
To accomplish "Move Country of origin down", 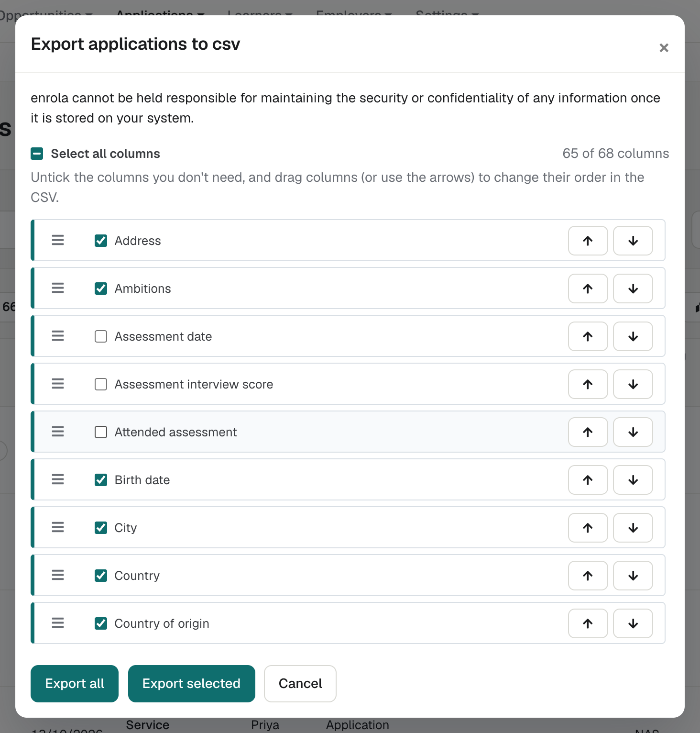I will pos(633,623).
